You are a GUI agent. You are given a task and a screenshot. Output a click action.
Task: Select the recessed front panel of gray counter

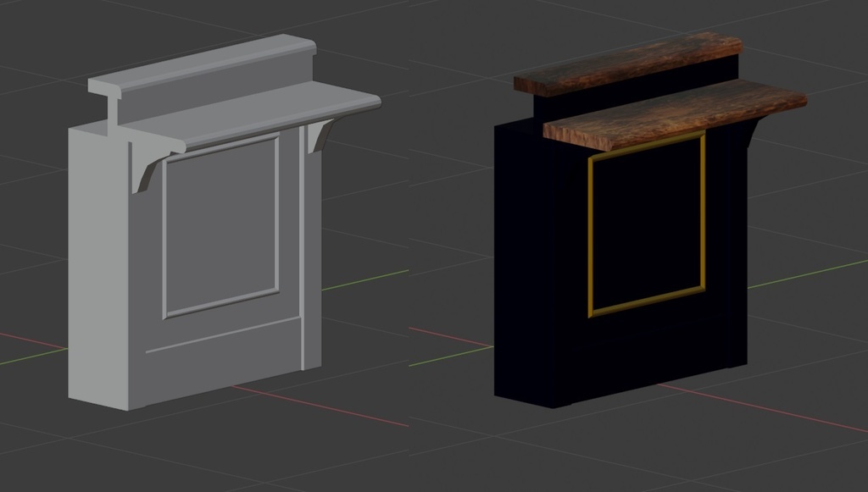(221, 227)
